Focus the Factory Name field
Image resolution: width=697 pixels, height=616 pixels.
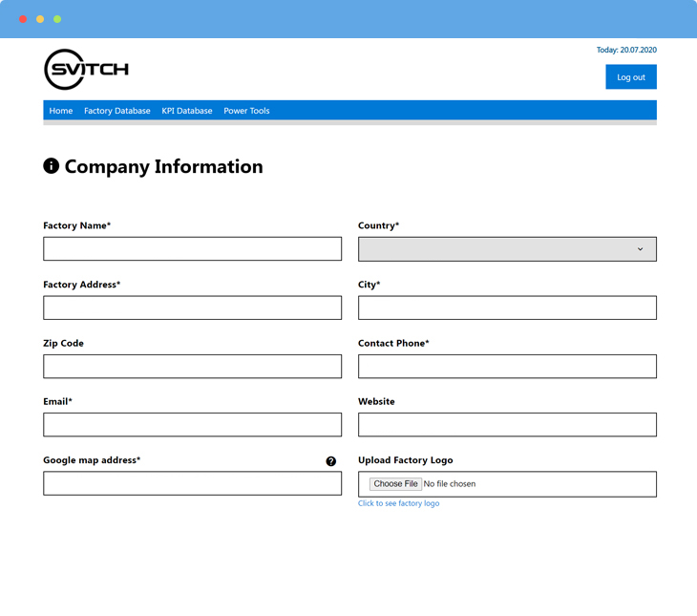coord(192,249)
